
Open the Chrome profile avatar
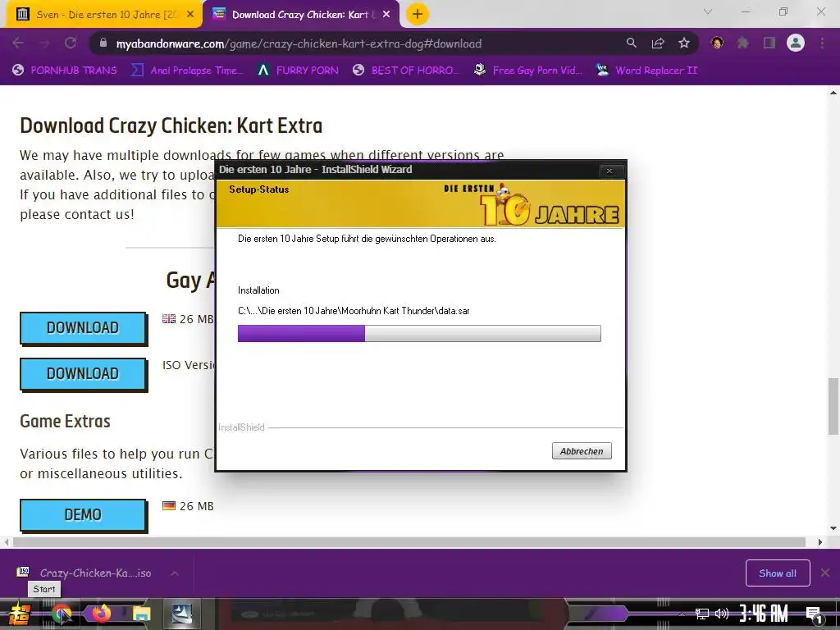pos(796,43)
